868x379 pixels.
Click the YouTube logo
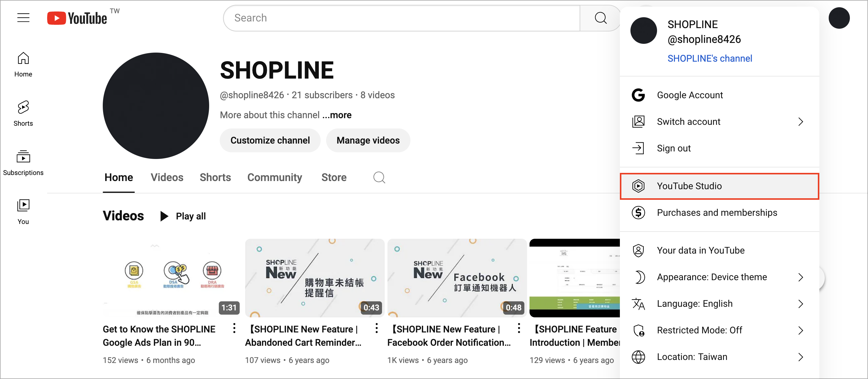77,18
